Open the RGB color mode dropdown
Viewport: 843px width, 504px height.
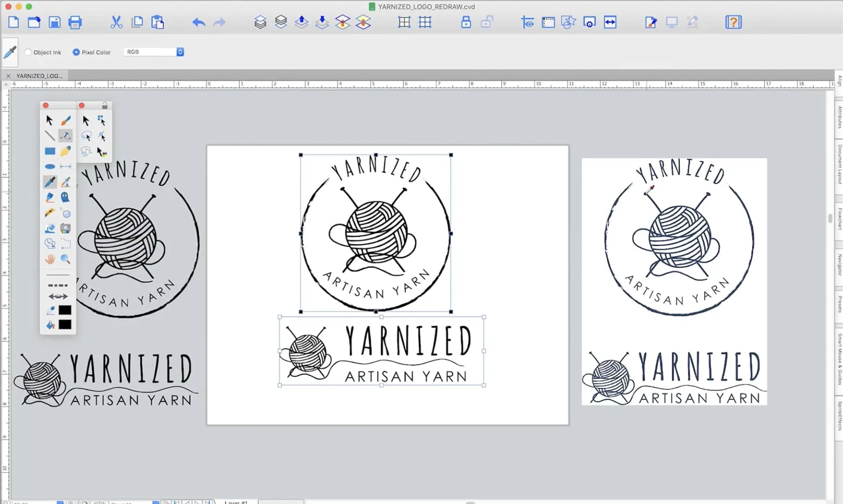click(154, 52)
